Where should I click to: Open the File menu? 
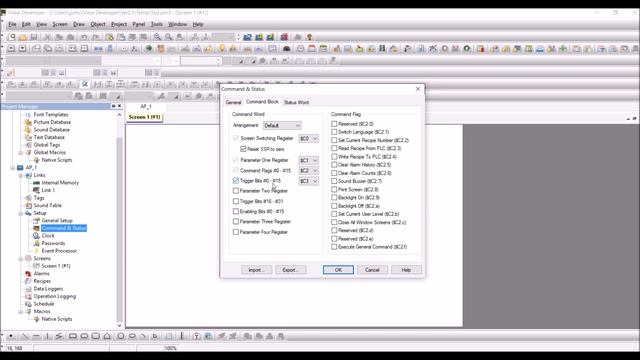(12, 24)
